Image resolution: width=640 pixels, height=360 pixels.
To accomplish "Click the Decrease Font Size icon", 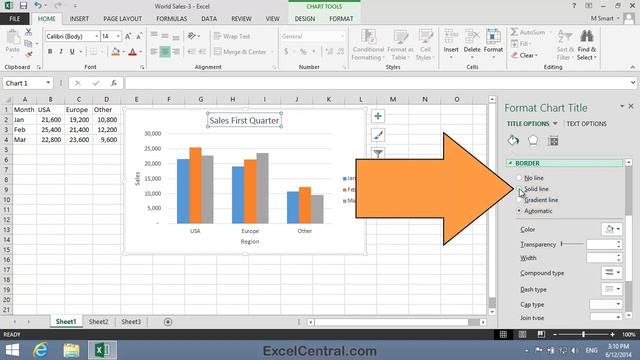I will 139,36.
